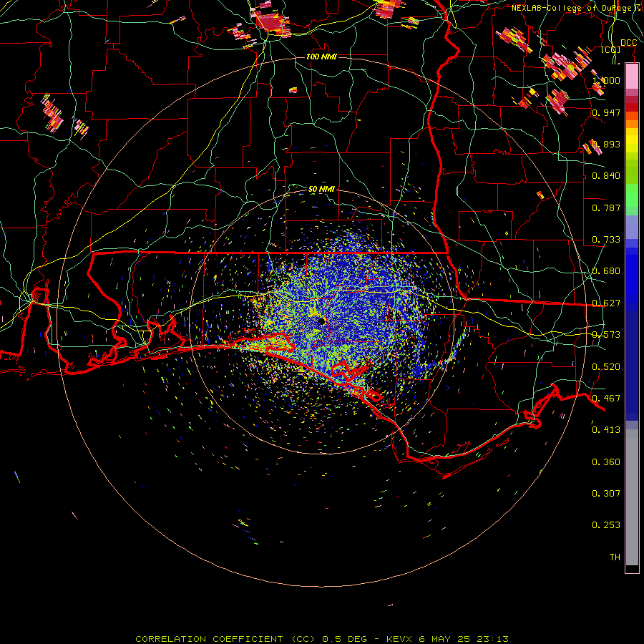Click the 0.627 scale value
The width and height of the screenshot is (644, 644).
(606, 303)
